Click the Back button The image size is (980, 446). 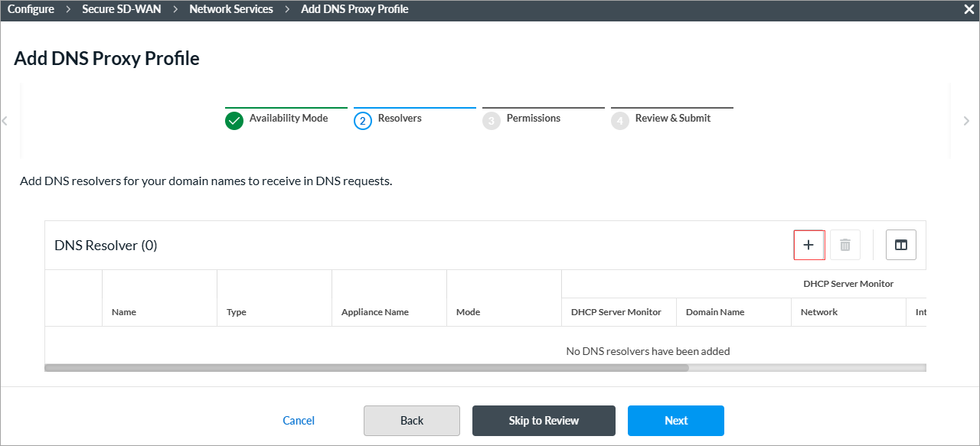click(x=412, y=421)
